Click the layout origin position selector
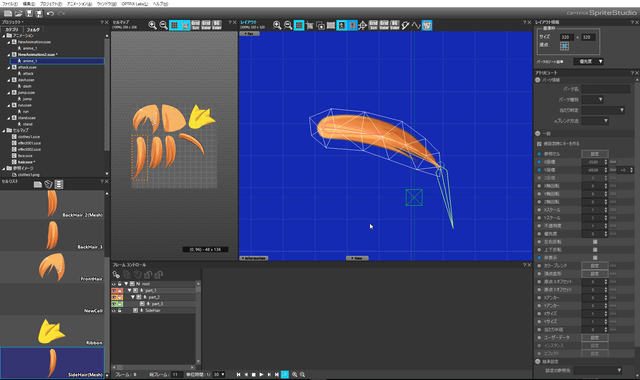This screenshot has height=380, width=640. click(564, 46)
